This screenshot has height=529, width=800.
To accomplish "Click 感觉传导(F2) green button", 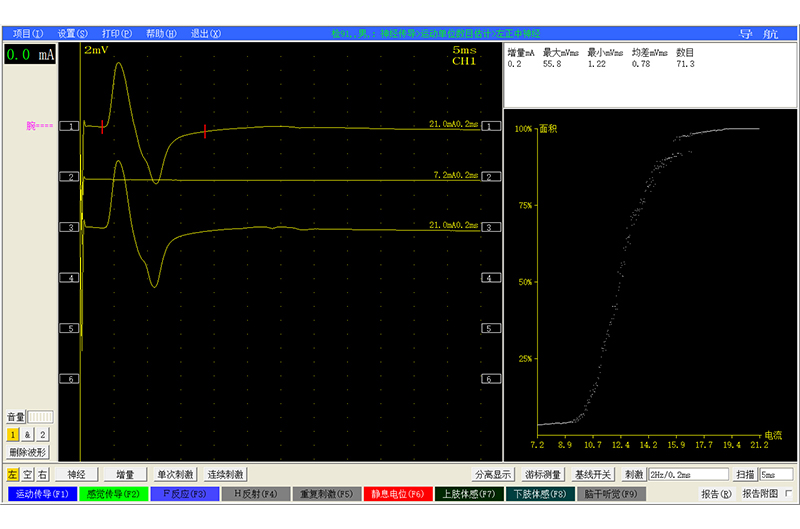I will [x=113, y=494].
